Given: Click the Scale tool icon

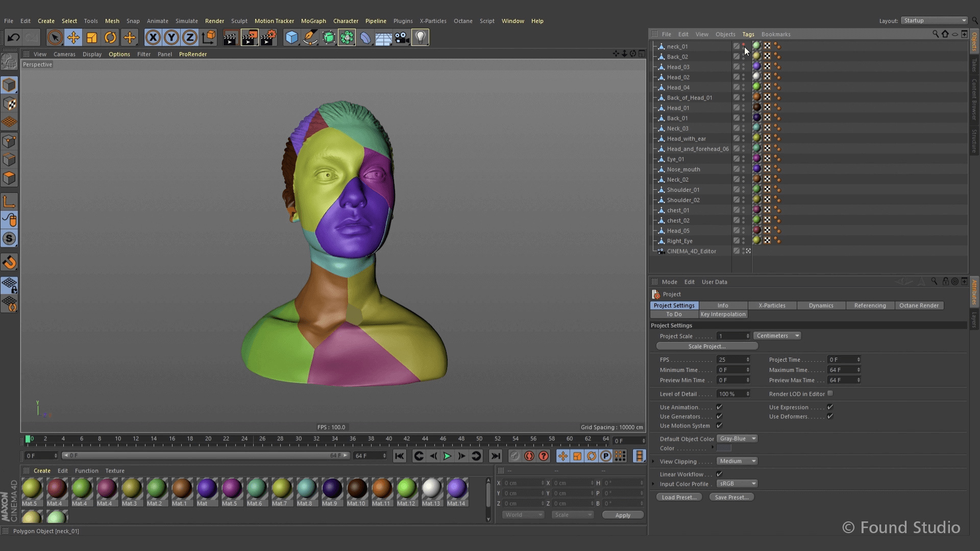Looking at the screenshot, I should pyautogui.click(x=92, y=37).
